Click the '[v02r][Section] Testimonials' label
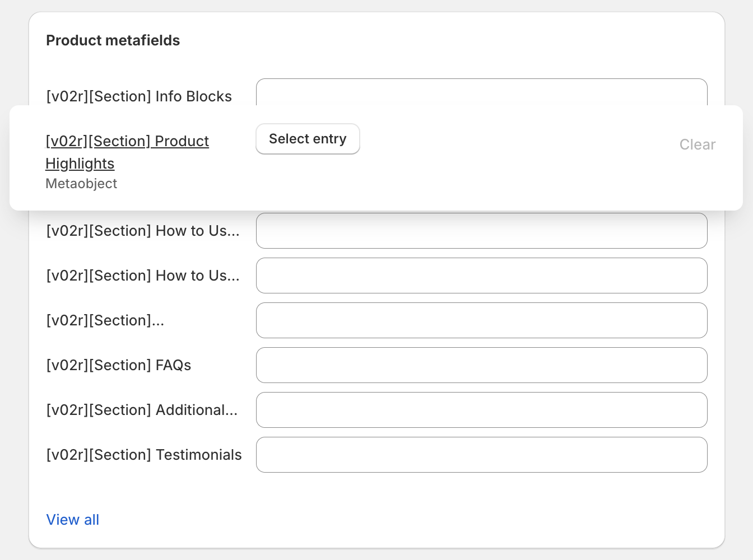753x560 pixels. [x=144, y=455]
